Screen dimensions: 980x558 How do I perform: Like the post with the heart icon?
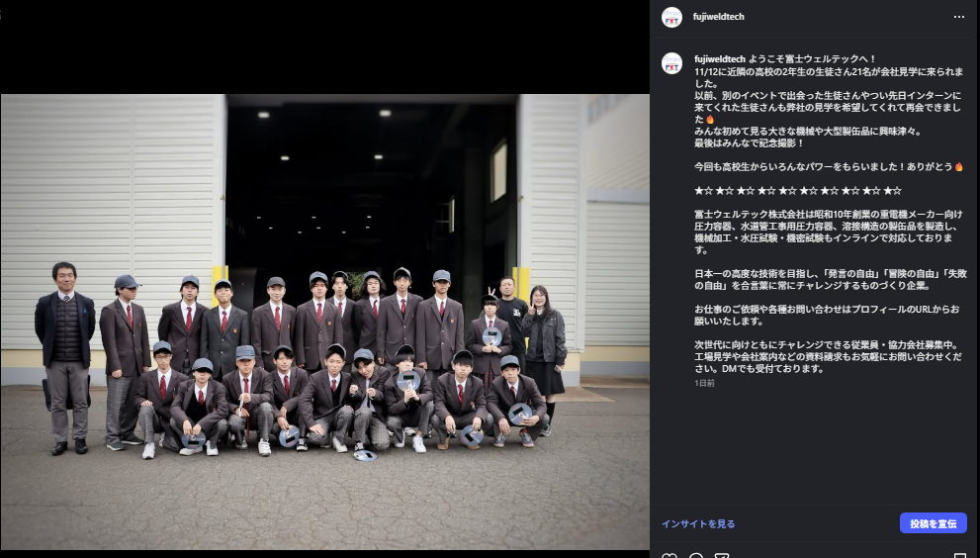click(x=669, y=555)
